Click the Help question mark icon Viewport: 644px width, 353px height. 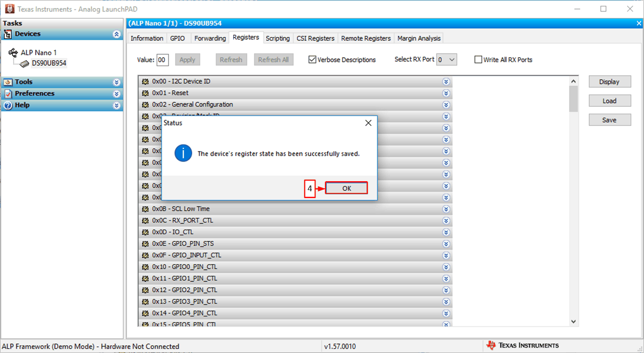[8, 105]
